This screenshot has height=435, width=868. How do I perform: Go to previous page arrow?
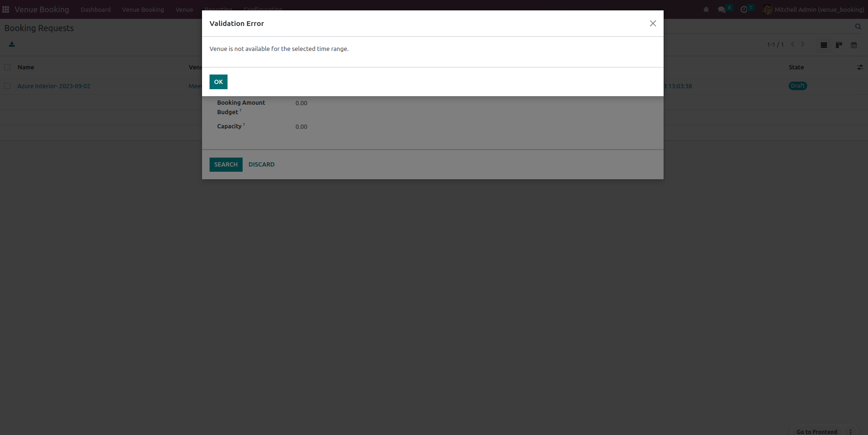792,44
